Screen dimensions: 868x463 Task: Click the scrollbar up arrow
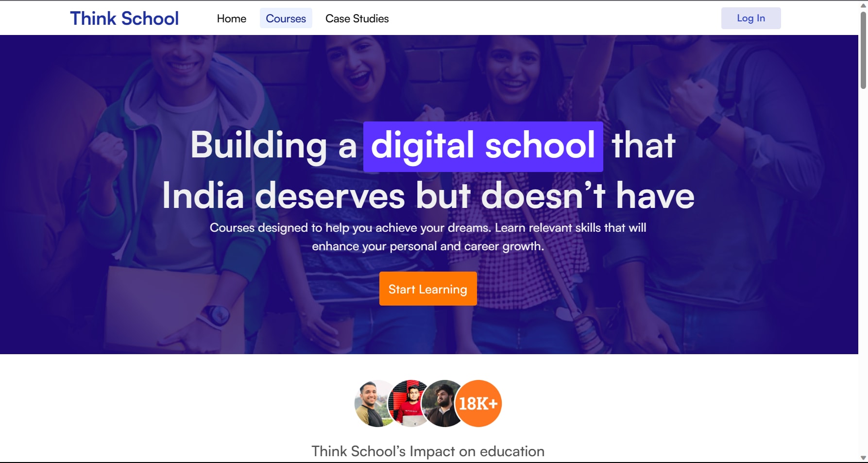863,5
